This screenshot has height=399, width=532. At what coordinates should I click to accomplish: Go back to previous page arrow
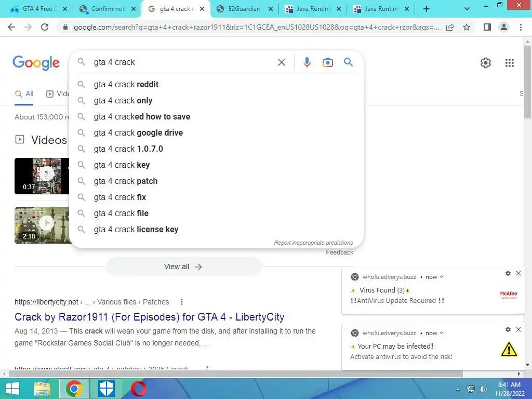coord(11,27)
